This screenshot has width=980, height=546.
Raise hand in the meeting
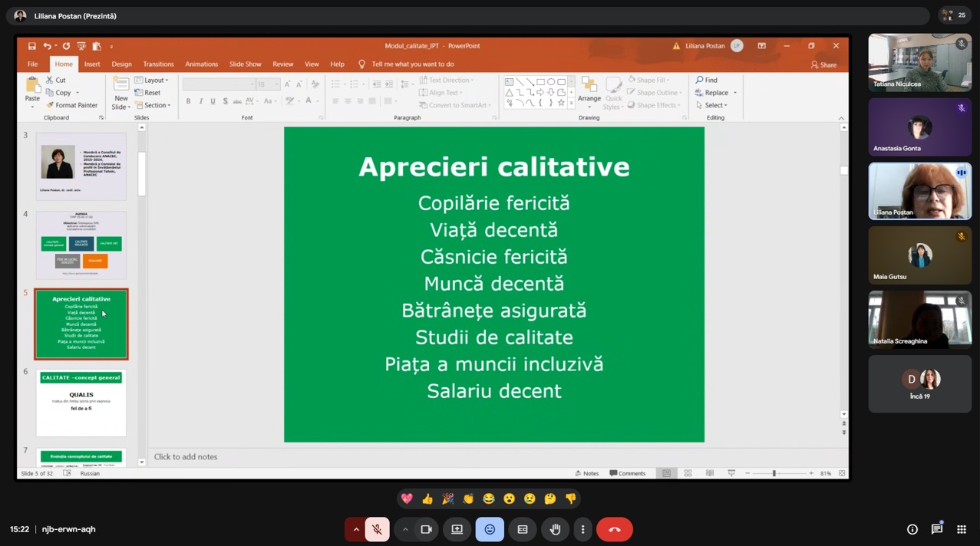click(x=555, y=529)
